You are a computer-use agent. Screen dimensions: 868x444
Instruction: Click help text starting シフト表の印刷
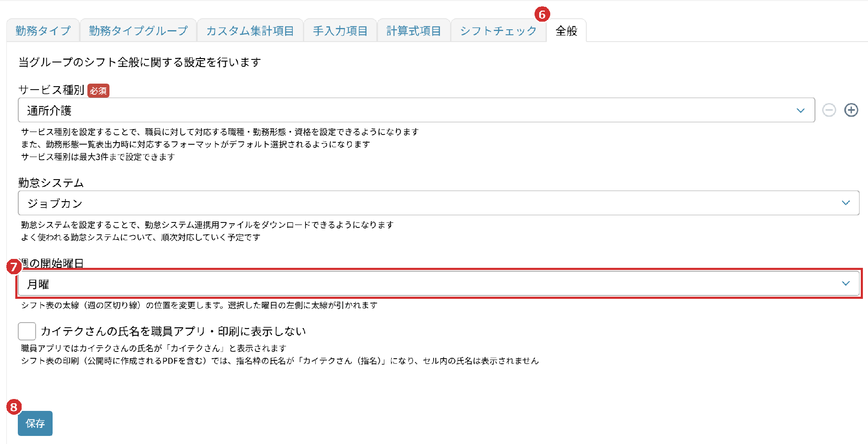[280, 361]
